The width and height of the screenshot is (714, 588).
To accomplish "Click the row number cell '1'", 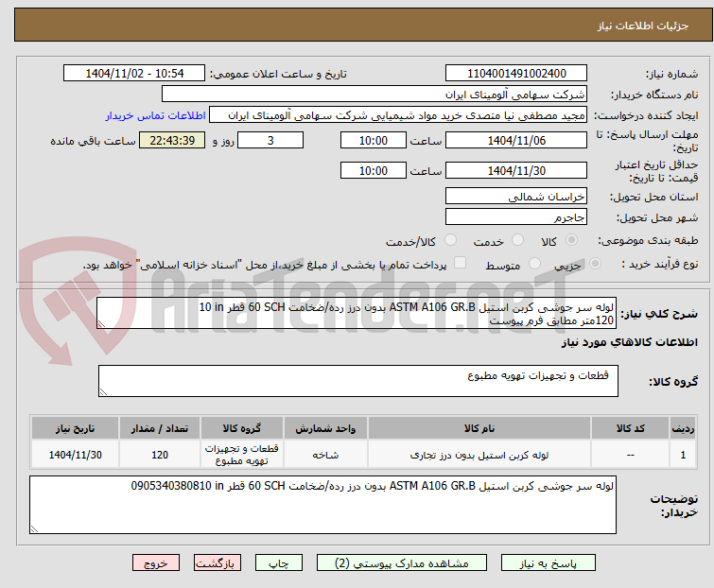I will [x=683, y=455].
